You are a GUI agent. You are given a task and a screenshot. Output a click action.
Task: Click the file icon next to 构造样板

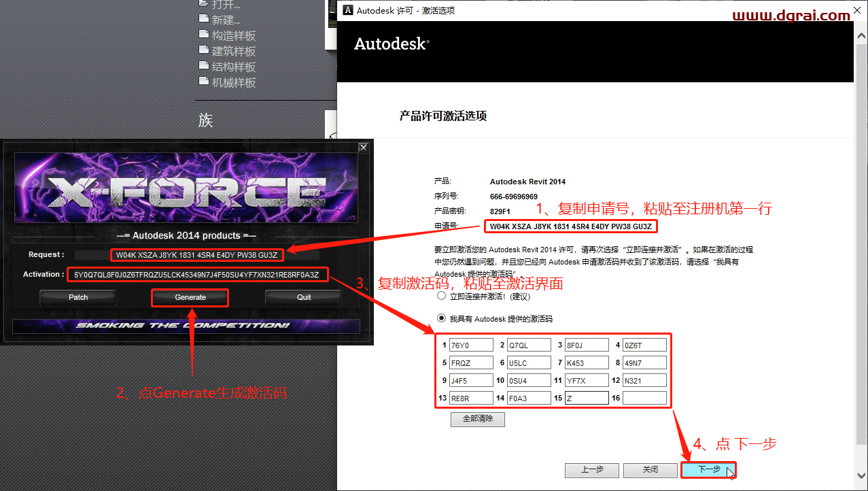tap(203, 35)
